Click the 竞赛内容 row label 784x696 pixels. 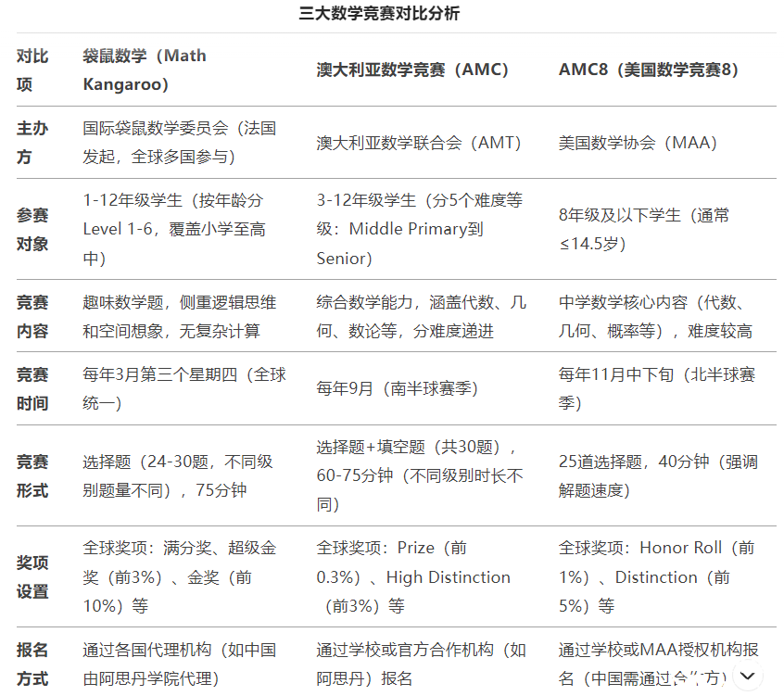[x=32, y=317]
